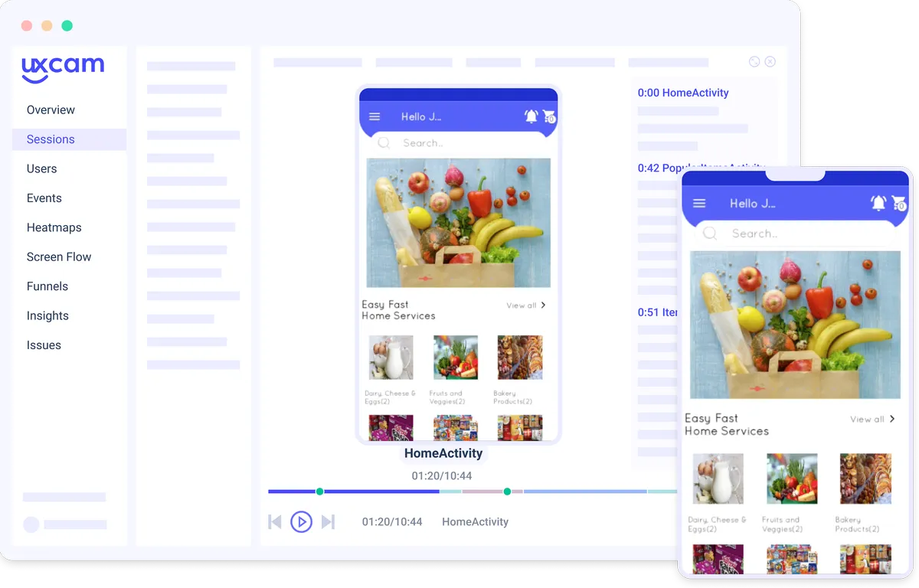Open Heatmaps from sidebar
The image size is (919, 588).
54,227
